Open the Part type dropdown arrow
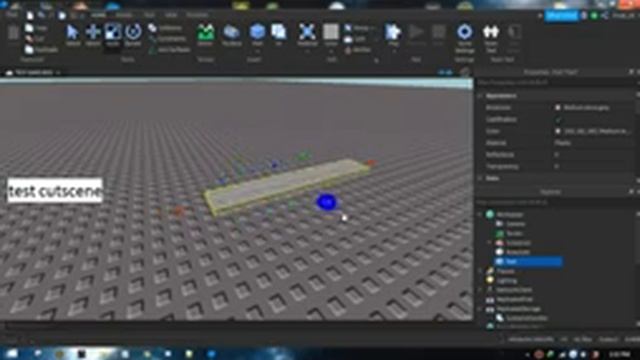Screen dimensions: 640x360 point(257,51)
